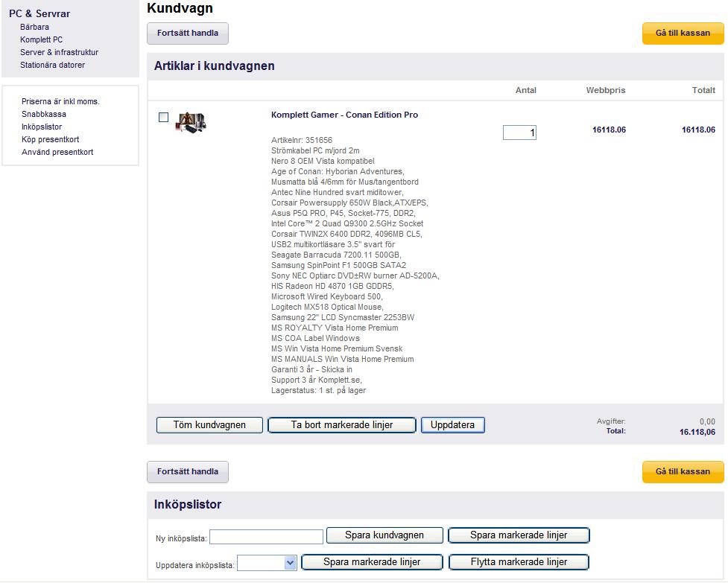Click the bottom Gå till kassan button
Screen dimensions: 728x583
(683, 472)
